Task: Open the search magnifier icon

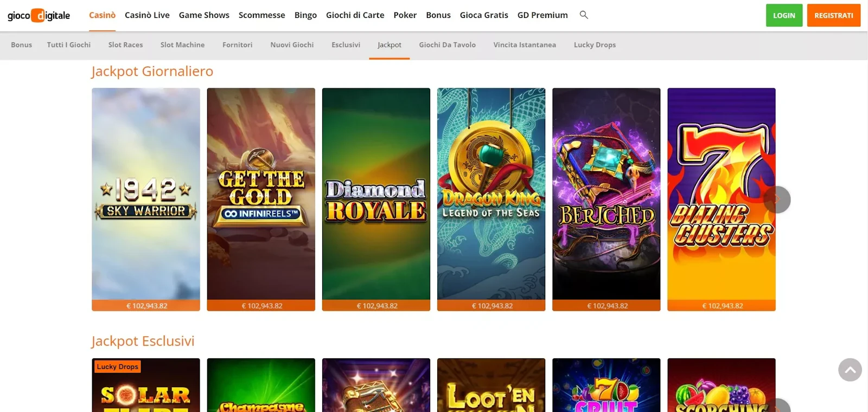Action: 584,15
